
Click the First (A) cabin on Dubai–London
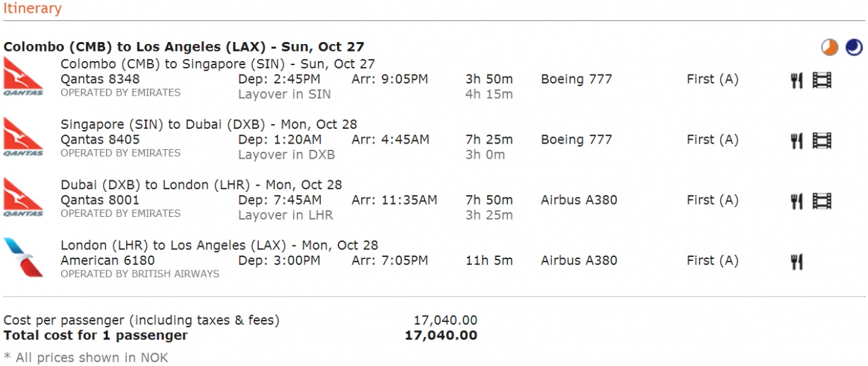712,200
